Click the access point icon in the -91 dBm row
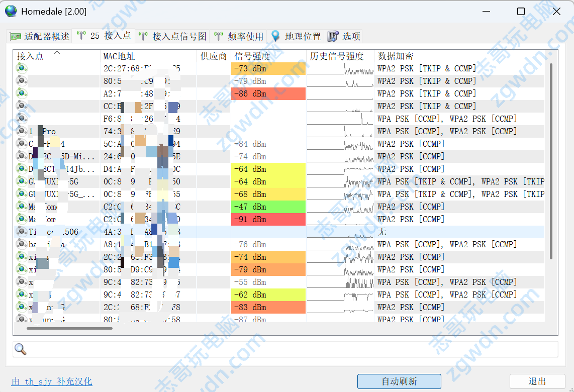The width and height of the screenshot is (574, 392). tap(21, 219)
